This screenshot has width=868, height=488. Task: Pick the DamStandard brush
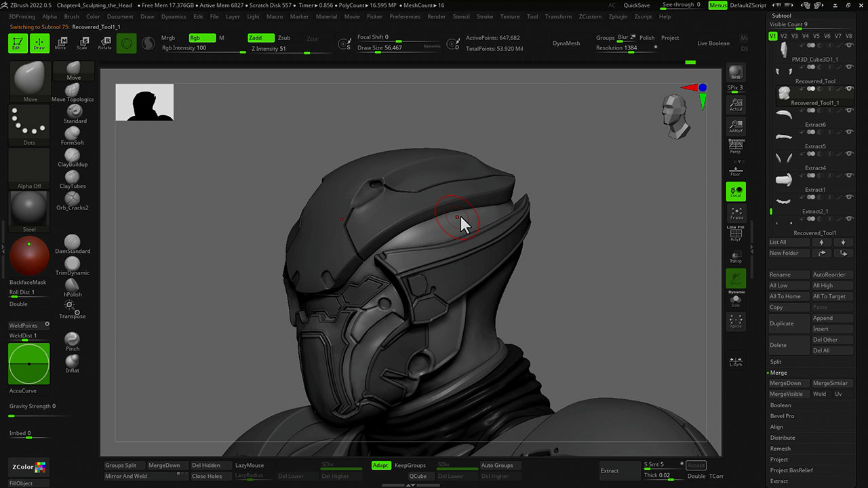73,243
